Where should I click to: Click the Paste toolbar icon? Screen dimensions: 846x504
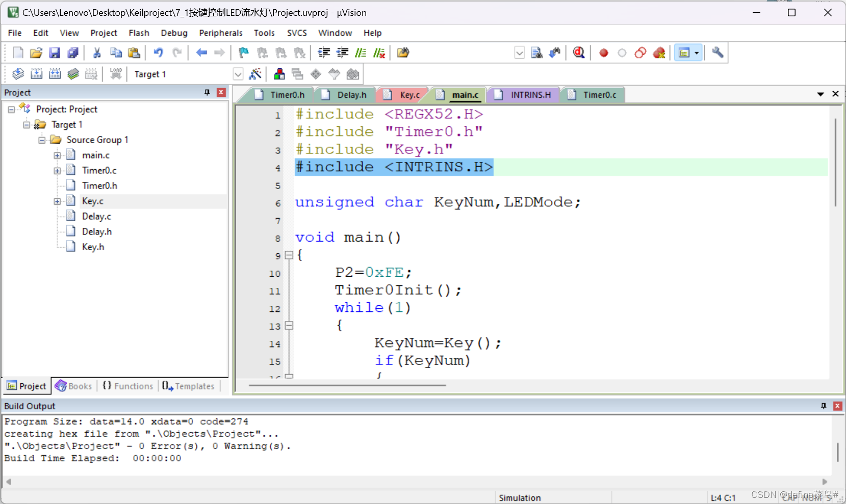tap(134, 52)
